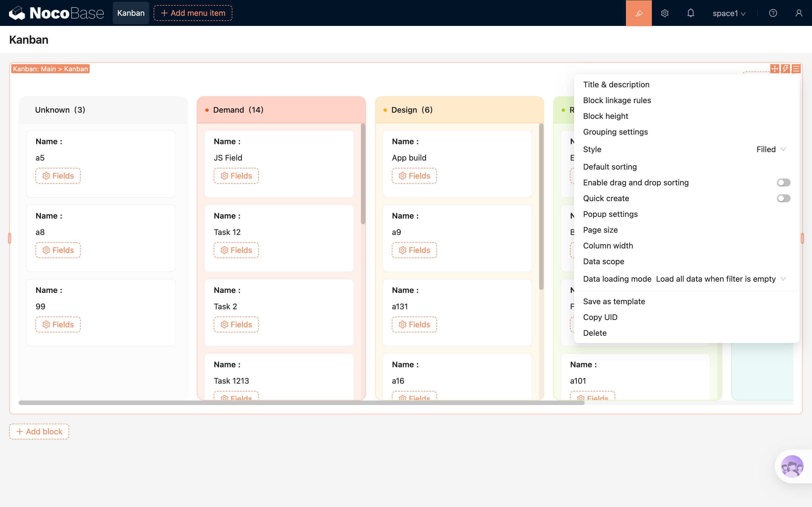Image resolution: width=812 pixels, height=507 pixels.
Task: Choose Save as template in the menu
Action: pos(614,301)
